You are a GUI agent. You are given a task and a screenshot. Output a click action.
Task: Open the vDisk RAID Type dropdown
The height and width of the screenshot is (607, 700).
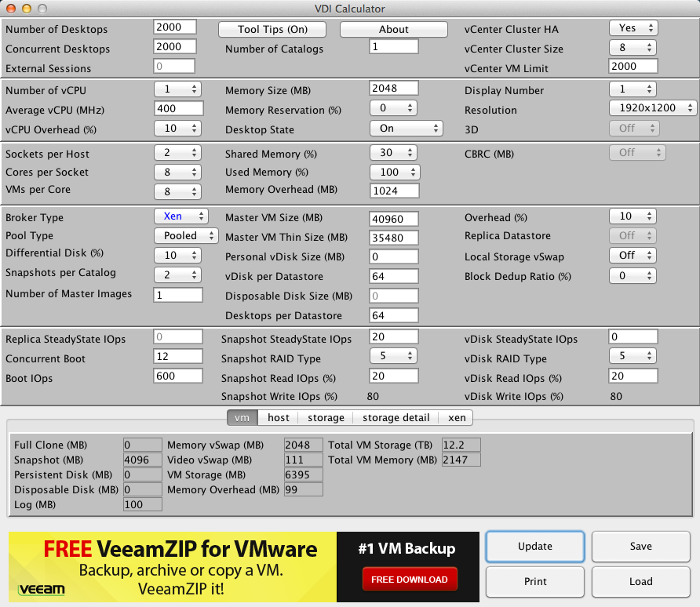point(633,356)
